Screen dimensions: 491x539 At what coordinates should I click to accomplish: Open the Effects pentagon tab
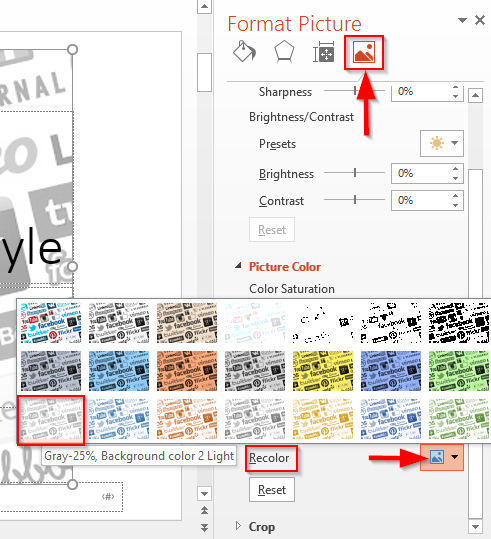point(284,52)
